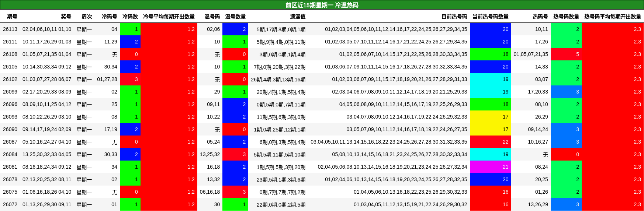This screenshot has width=644, height=211.
Task: Click the '目前热号码' column header
Action: pos(454,17)
